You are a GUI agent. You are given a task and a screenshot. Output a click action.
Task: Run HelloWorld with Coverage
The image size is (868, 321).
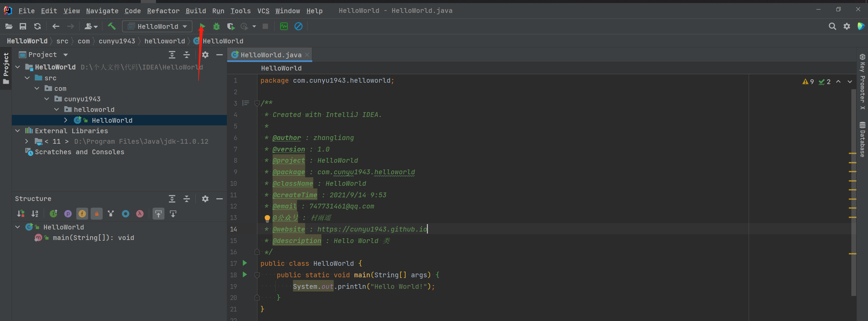231,26
